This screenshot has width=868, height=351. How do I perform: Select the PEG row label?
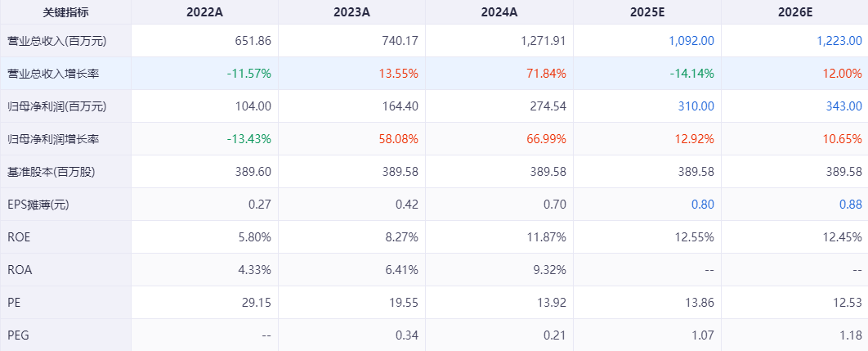tap(19, 335)
